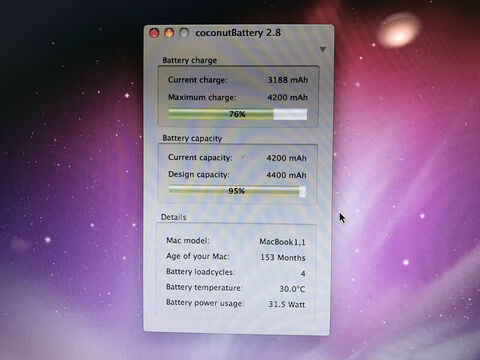
Task: Click the 153 Months value
Action: [283, 258]
